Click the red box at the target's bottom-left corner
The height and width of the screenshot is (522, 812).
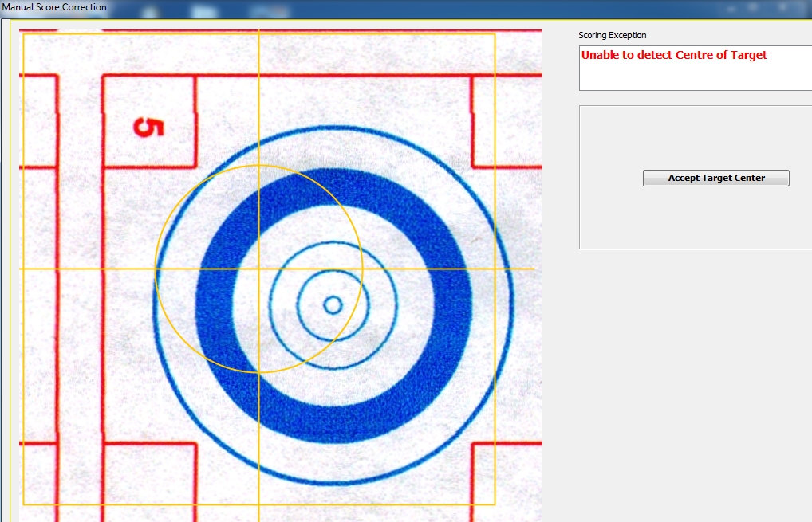149,478
